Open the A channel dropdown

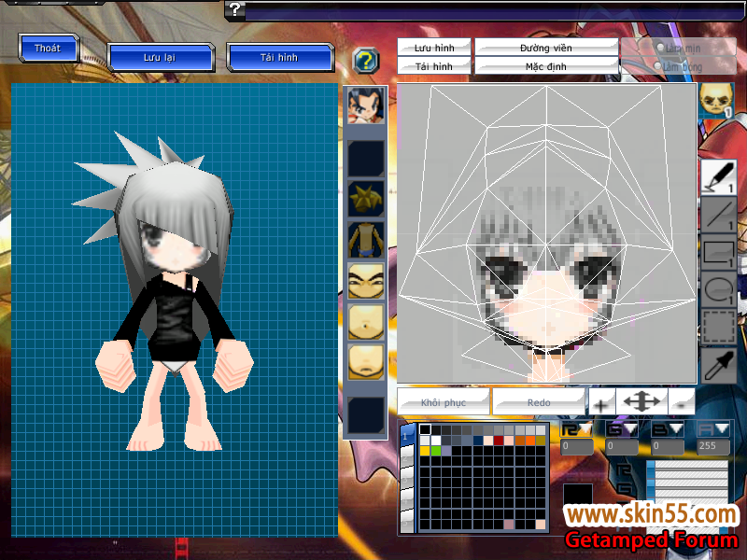(712, 429)
